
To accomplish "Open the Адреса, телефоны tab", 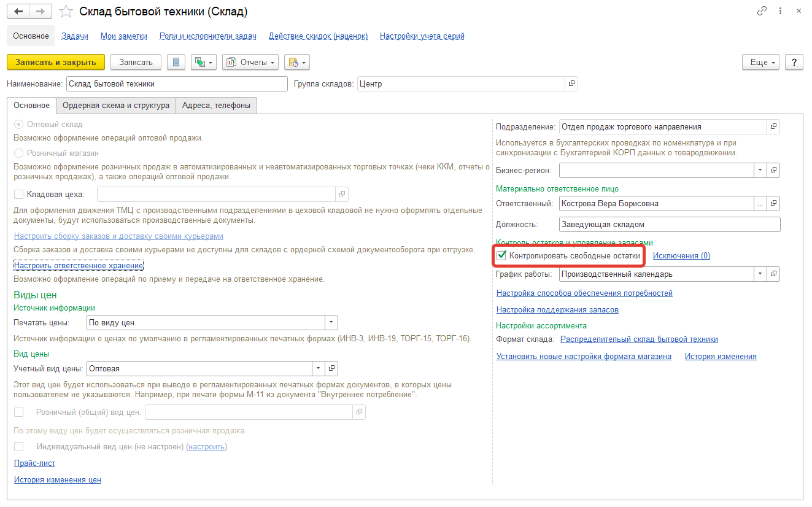I will pyautogui.click(x=216, y=106).
